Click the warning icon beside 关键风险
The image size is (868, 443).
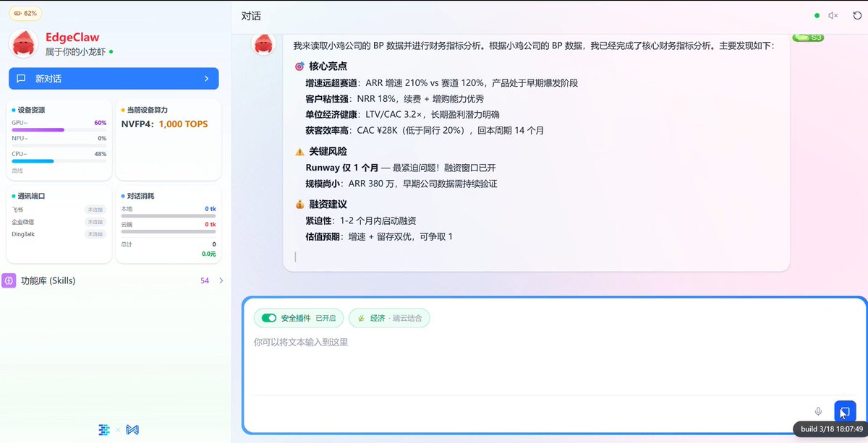coord(299,152)
